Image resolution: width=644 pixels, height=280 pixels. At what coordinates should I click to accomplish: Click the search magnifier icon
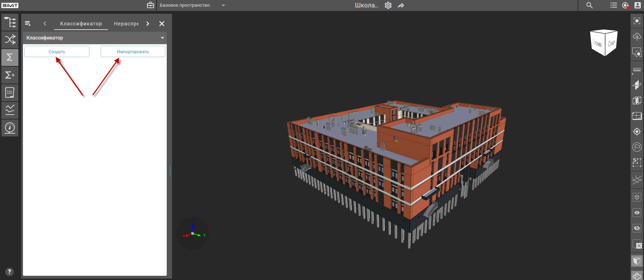coord(589,5)
